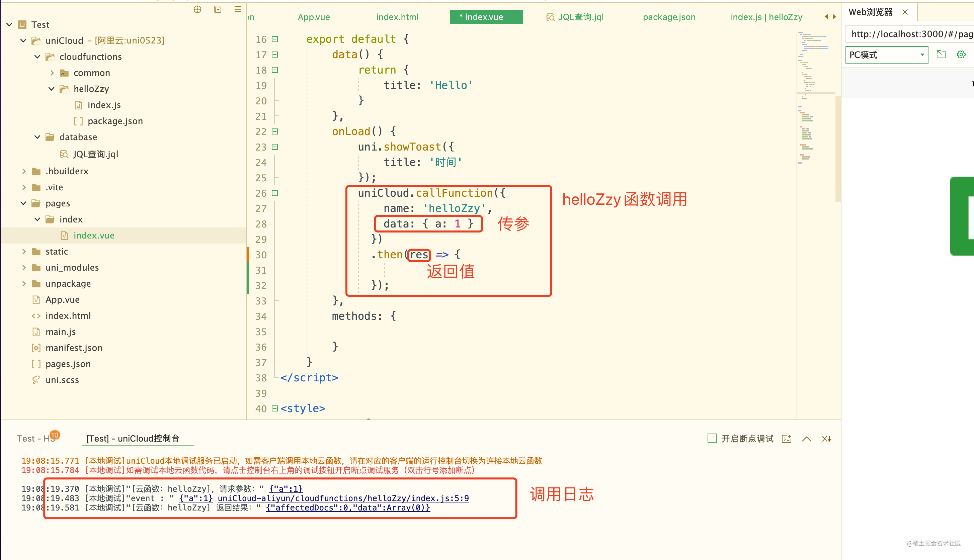
Task: Switch to App.vue editor tab
Action: pos(314,17)
